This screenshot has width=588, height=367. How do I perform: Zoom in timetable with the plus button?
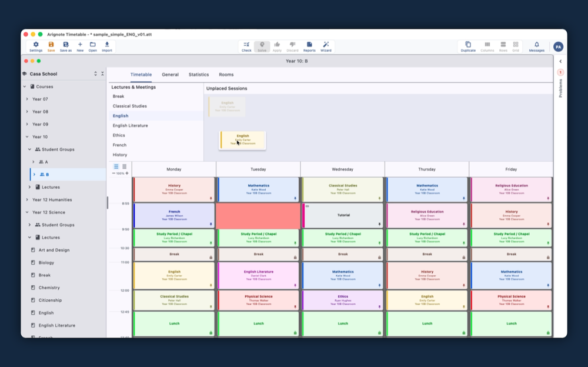127,174
